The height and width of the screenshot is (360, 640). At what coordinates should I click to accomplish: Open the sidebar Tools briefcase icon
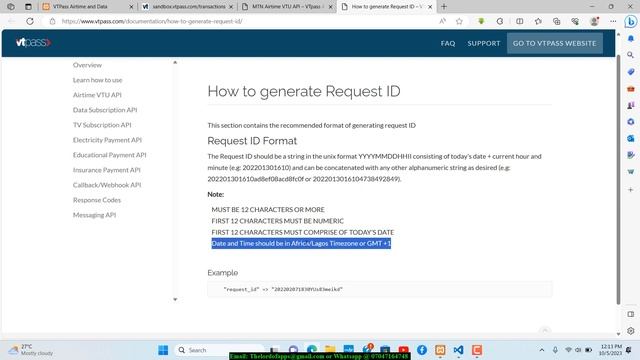(631, 88)
